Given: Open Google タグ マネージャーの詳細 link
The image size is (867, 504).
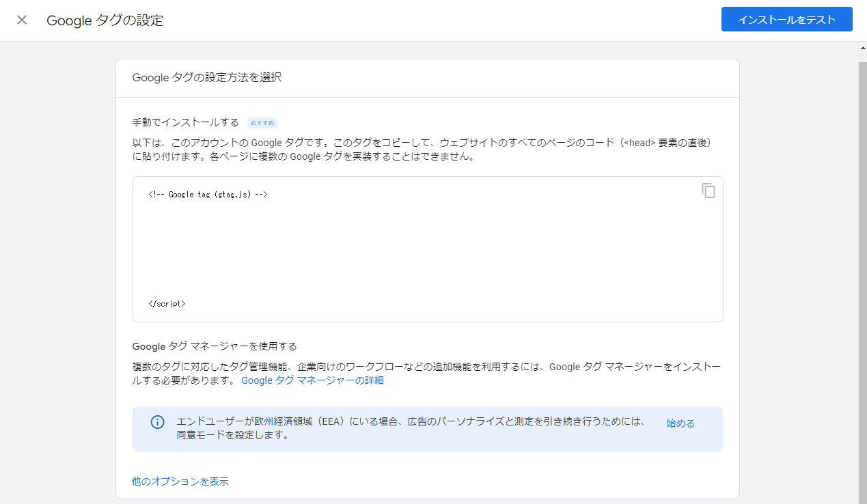Looking at the screenshot, I should [x=312, y=380].
